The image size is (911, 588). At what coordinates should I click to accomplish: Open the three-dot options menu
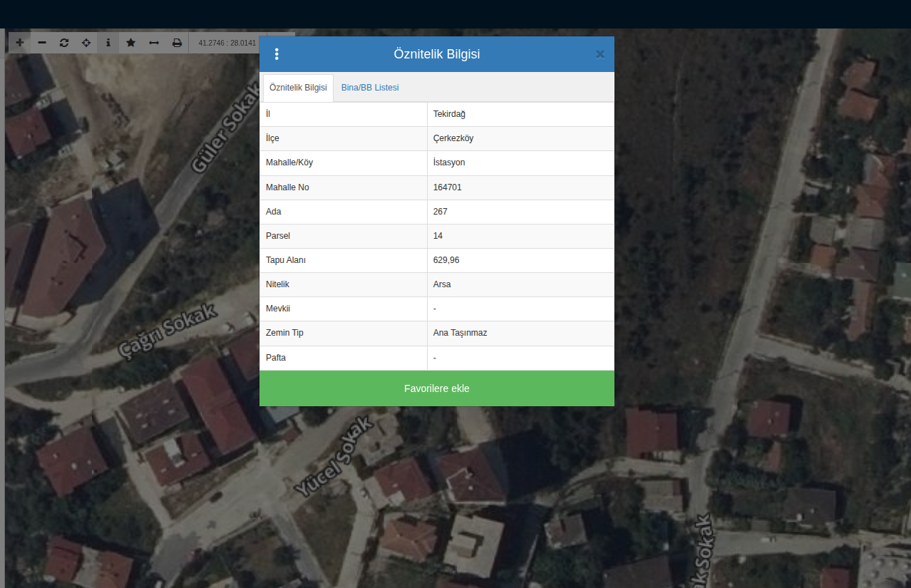tap(277, 54)
